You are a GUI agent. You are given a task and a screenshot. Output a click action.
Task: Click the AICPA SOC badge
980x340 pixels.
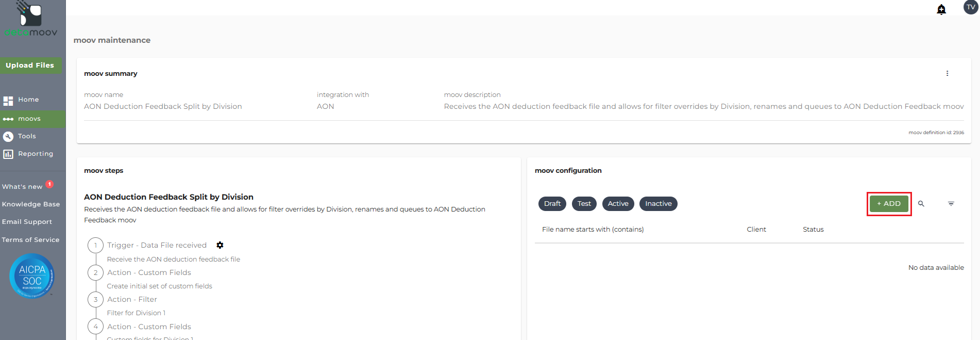pyautogui.click(x=32, y=276)
